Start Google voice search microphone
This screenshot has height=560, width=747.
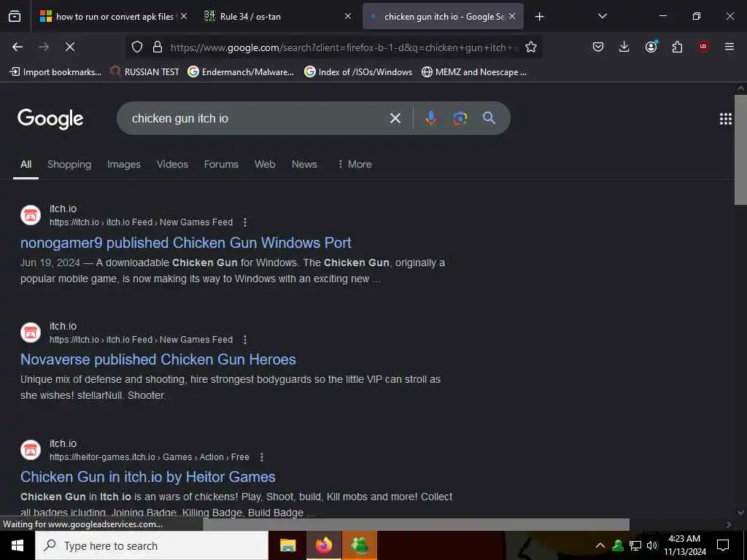click(431, 118)
